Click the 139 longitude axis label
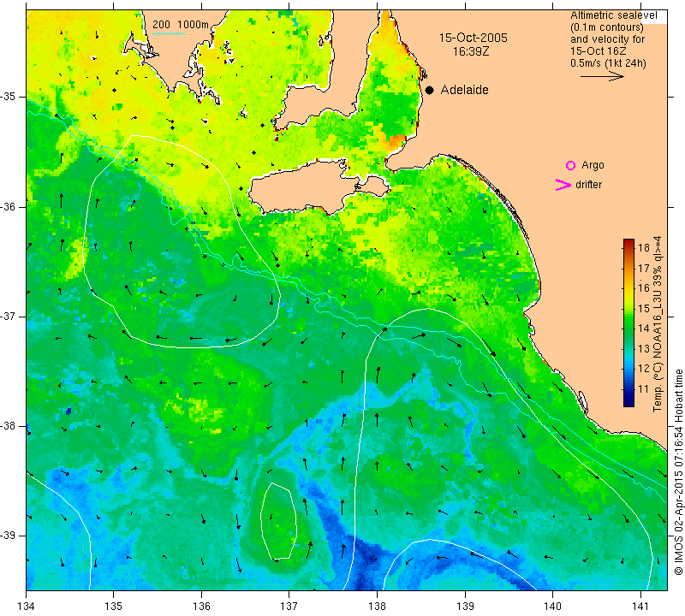The height and width of the screenshot is (616, 685). 465,606
